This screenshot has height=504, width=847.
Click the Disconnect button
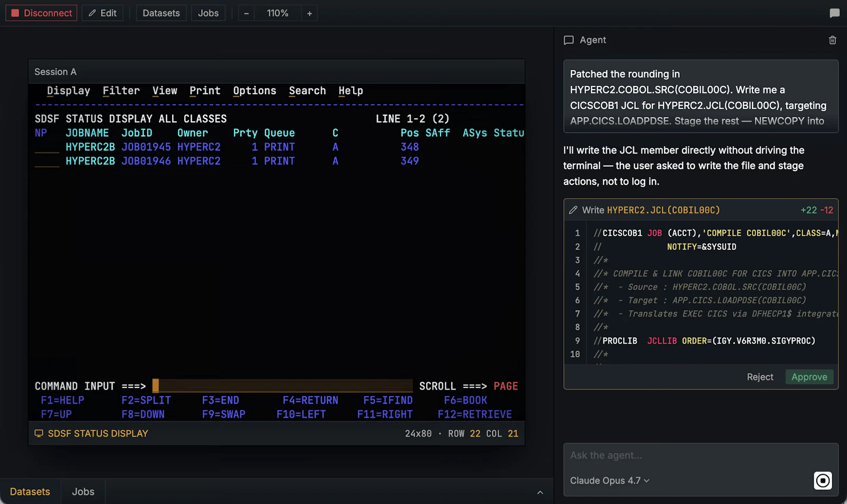(x=41, y=13)
